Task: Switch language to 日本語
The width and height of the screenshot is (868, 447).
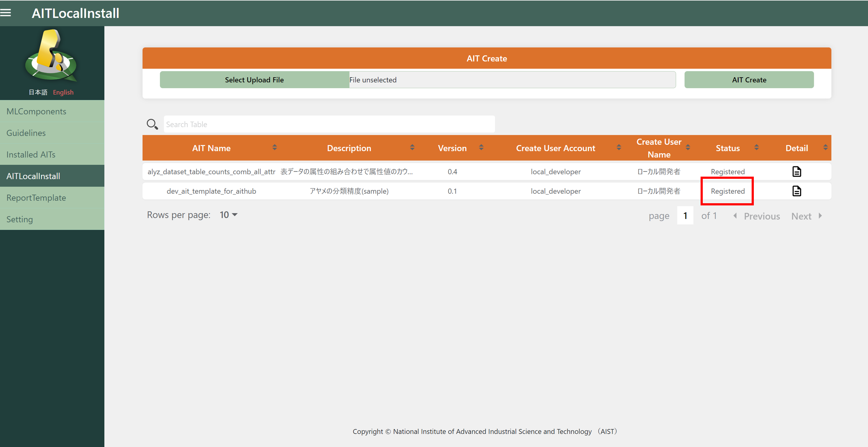Action: (38, 92)
